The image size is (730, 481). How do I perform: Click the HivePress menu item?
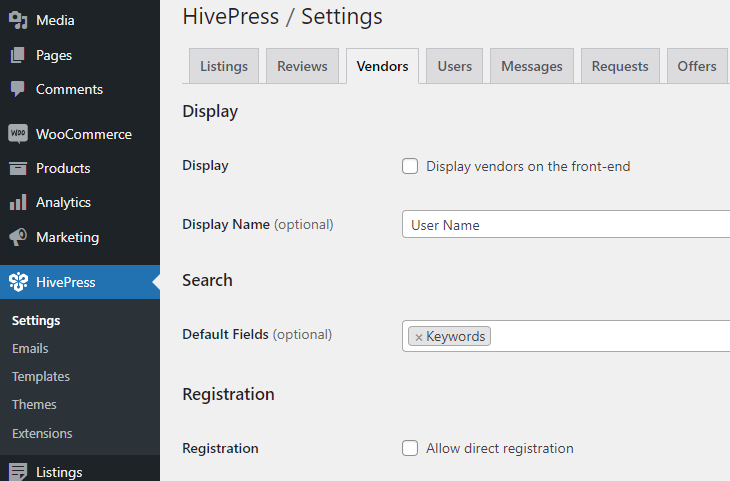[80, 282]
